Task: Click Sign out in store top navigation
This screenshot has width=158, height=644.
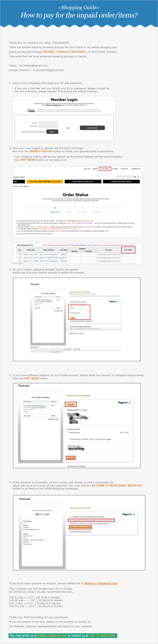Action: [87, 169]
